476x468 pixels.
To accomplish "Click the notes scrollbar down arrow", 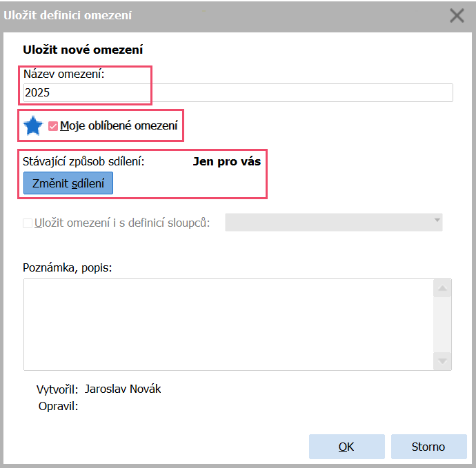I will 442,361.
